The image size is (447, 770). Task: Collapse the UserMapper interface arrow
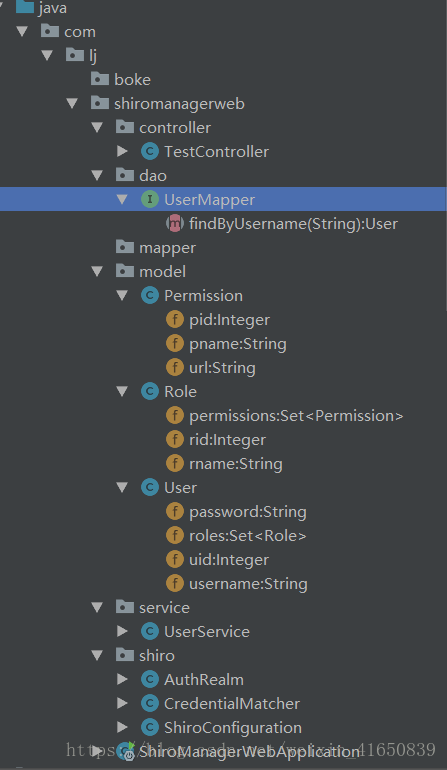[122, 199]
